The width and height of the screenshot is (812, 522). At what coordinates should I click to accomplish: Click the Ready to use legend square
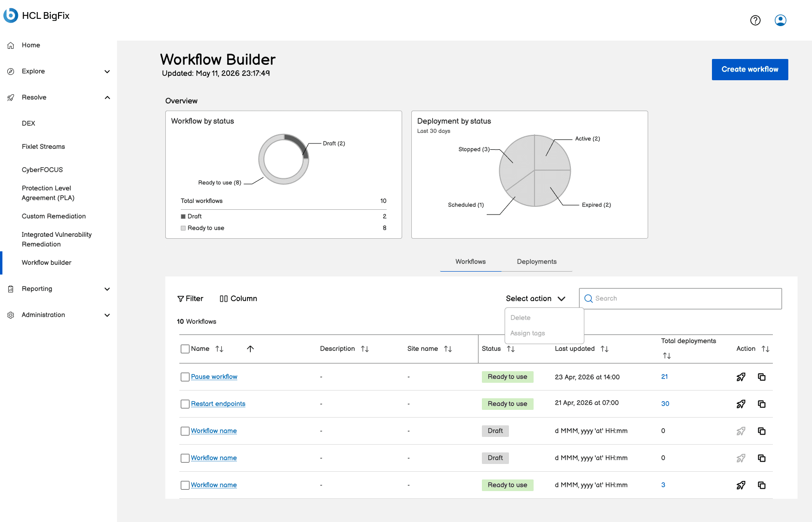183,228
